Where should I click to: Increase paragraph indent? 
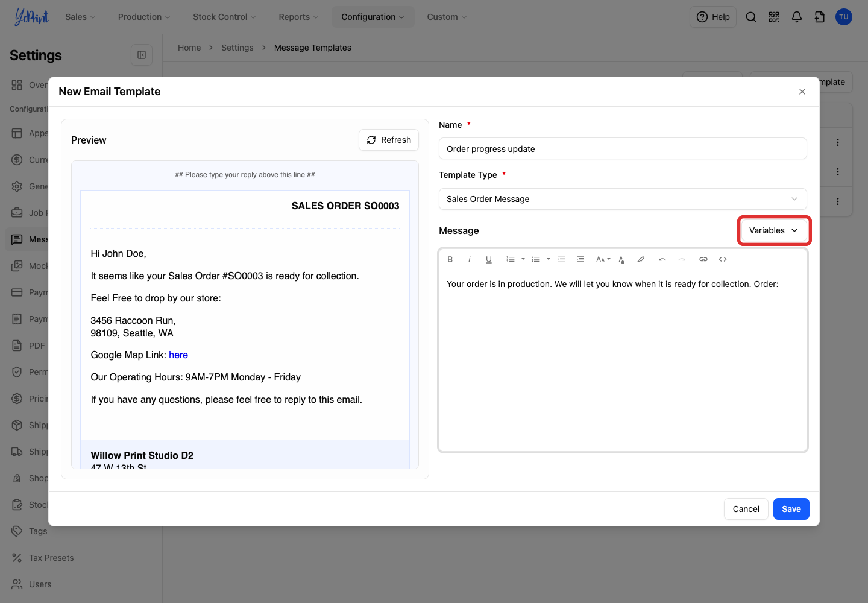[x=580, y=259]
